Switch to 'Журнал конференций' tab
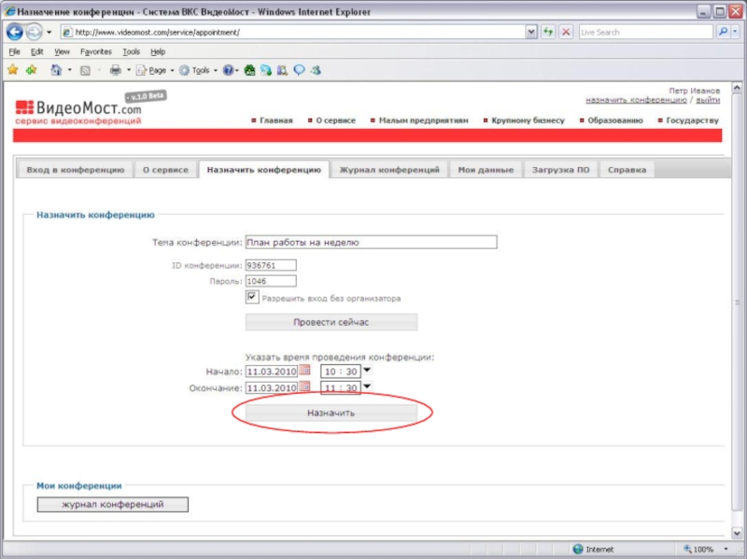 (x=388, y=170)
